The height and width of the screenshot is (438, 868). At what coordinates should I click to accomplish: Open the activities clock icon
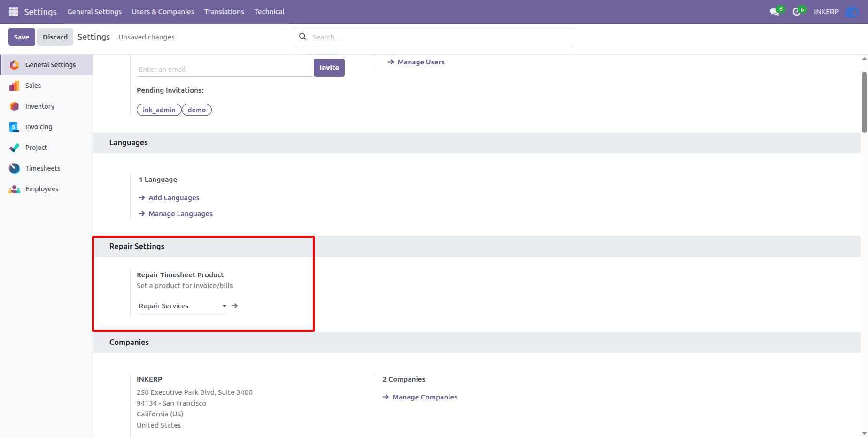(797, 12)
